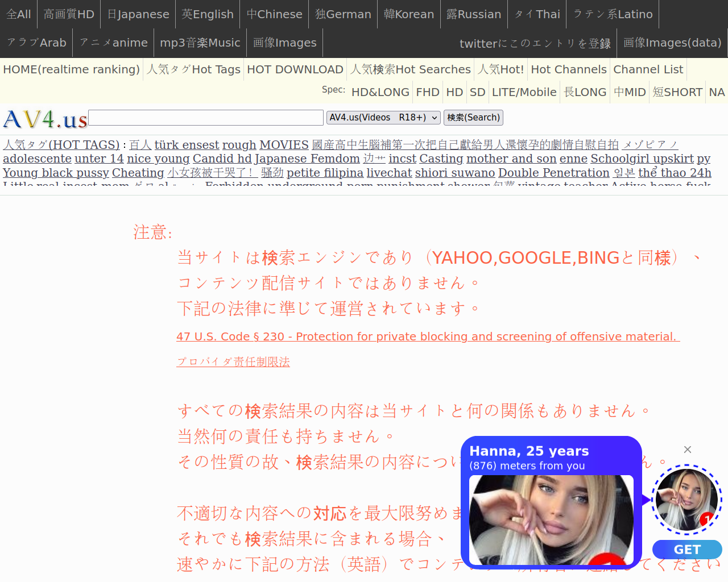This screenshot has height=582, width=728.
Task: Click the round avatar notification bubble
Action: coord(686,500)
